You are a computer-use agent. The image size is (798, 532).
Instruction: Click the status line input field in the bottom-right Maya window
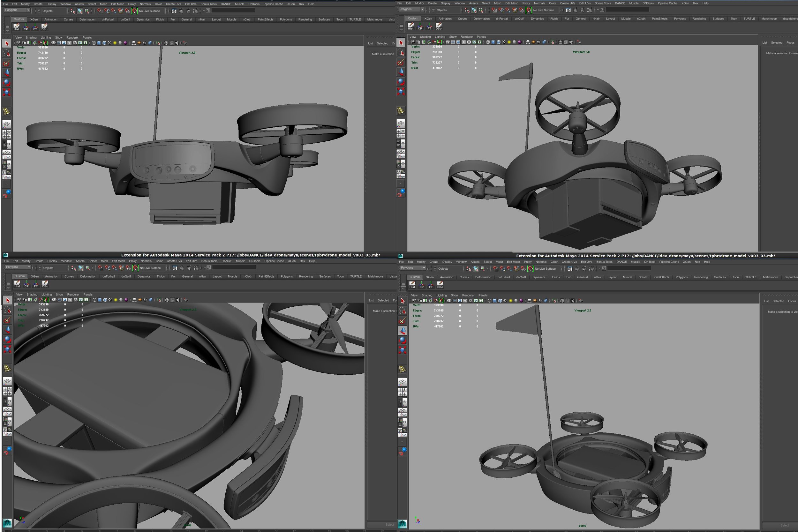629,268
